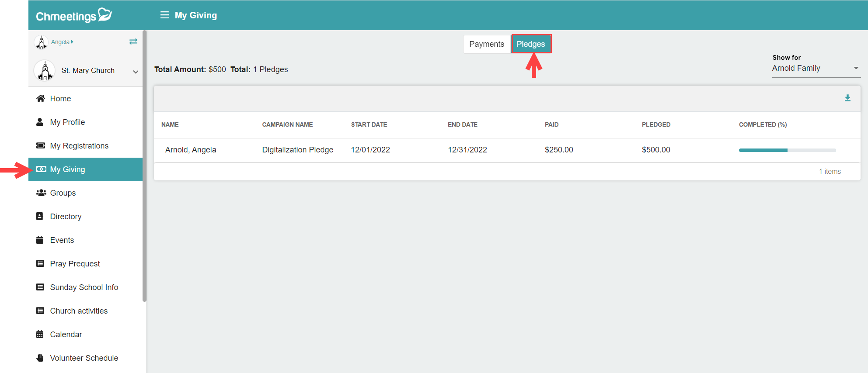This screenshot has width=868, height=373.
Task: Open Angela user name dropdown
Action: [x=62, y=42]
